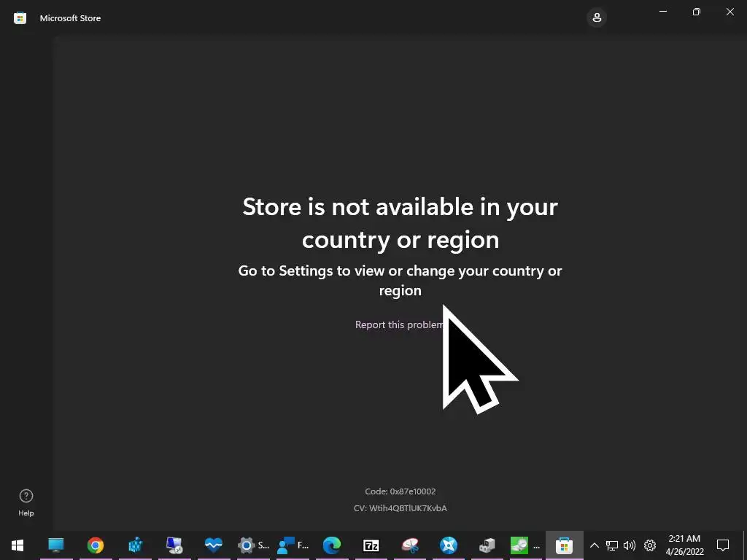
Task: Open the volume speaker tray icon
Action: 630,545
